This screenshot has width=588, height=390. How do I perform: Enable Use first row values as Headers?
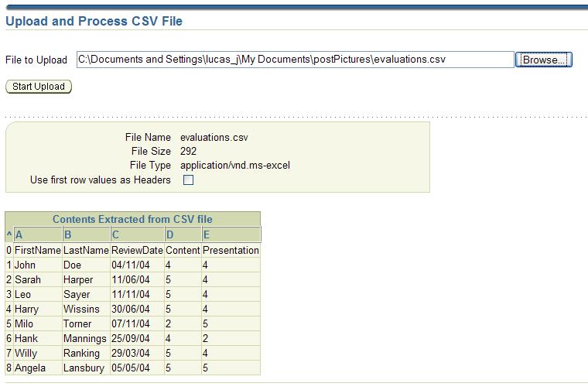[188, 180]
